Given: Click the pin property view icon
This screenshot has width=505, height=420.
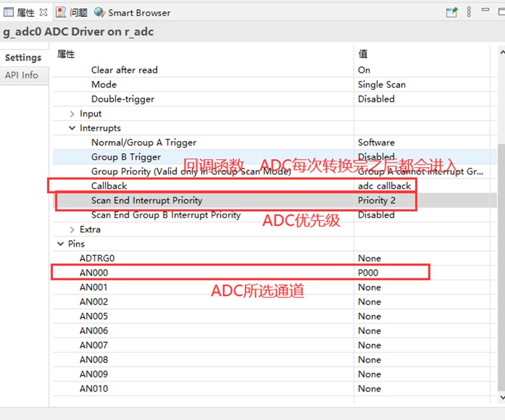Looking at the screenshot, I should [451, 12].
